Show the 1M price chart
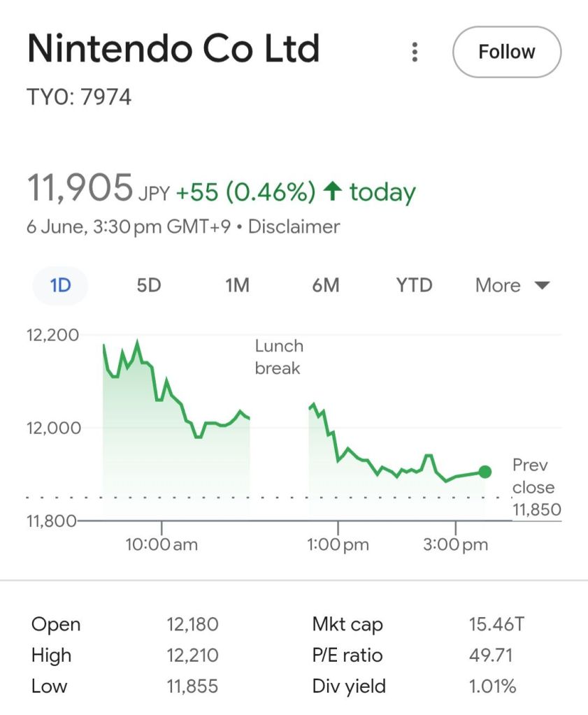Image resolution: width=588 pixels, height=715 pixels. (237, 285)
